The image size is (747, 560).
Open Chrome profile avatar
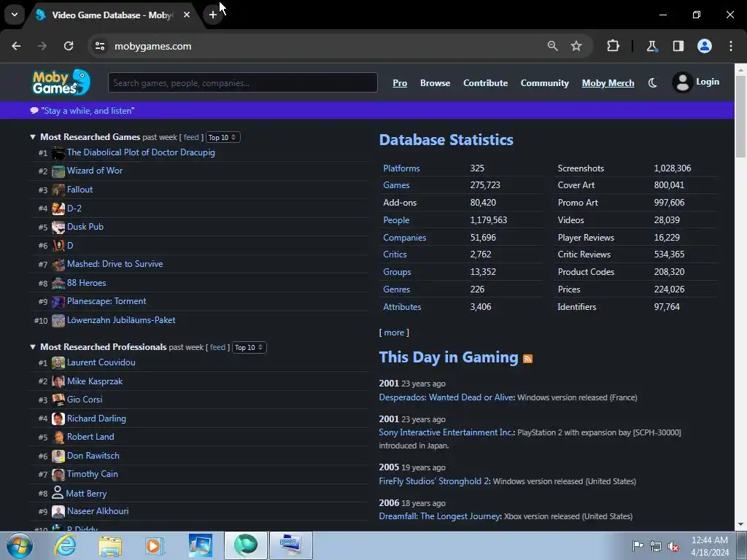(705, 46)
